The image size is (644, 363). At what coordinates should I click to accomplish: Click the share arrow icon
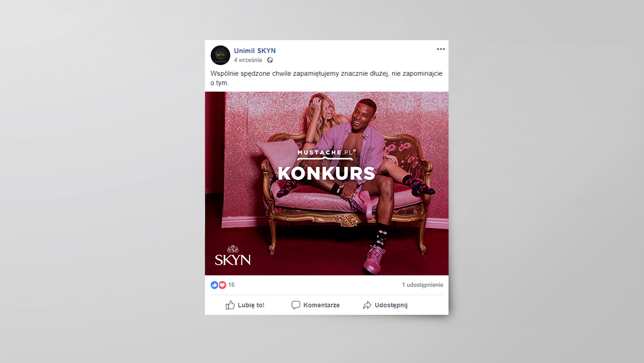point(367,305)
